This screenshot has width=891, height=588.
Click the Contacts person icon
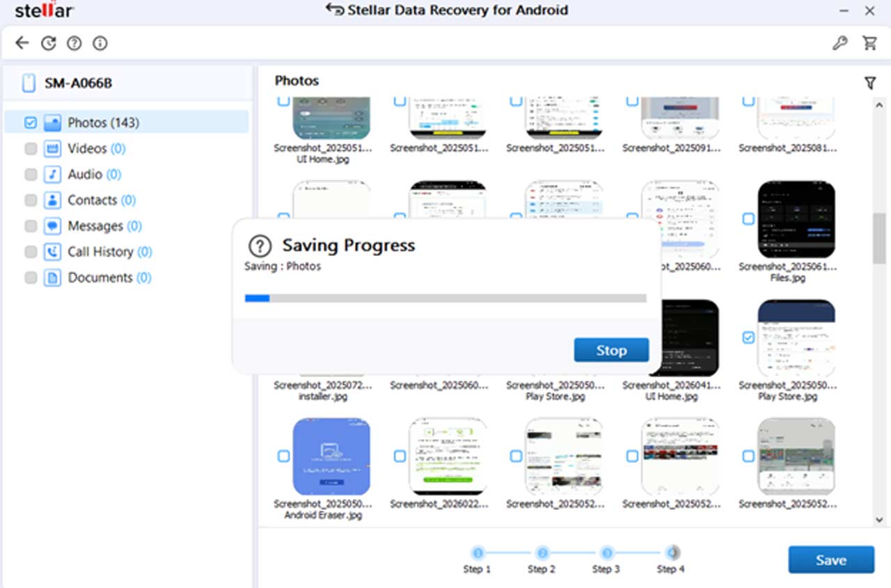pos(52,200)
